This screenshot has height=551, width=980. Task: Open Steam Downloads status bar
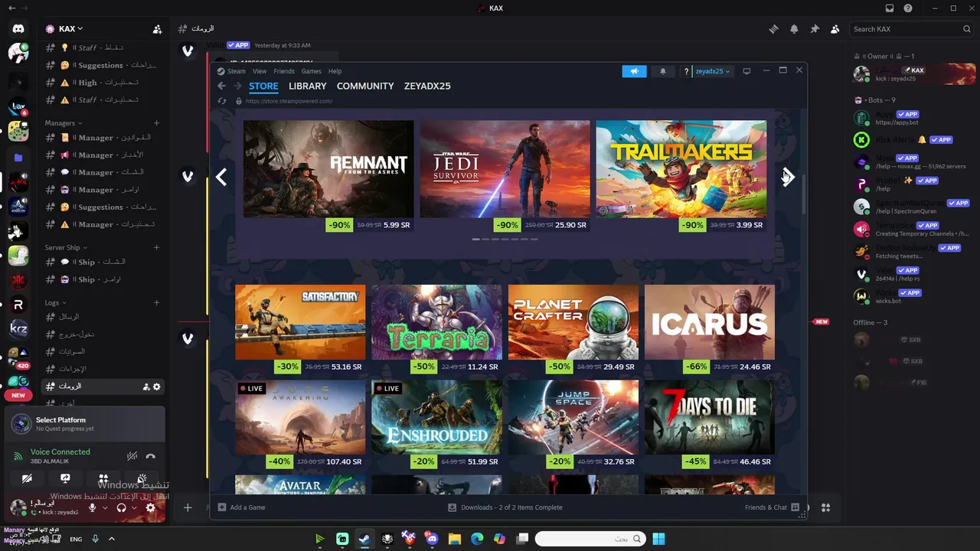click(505, 507)
